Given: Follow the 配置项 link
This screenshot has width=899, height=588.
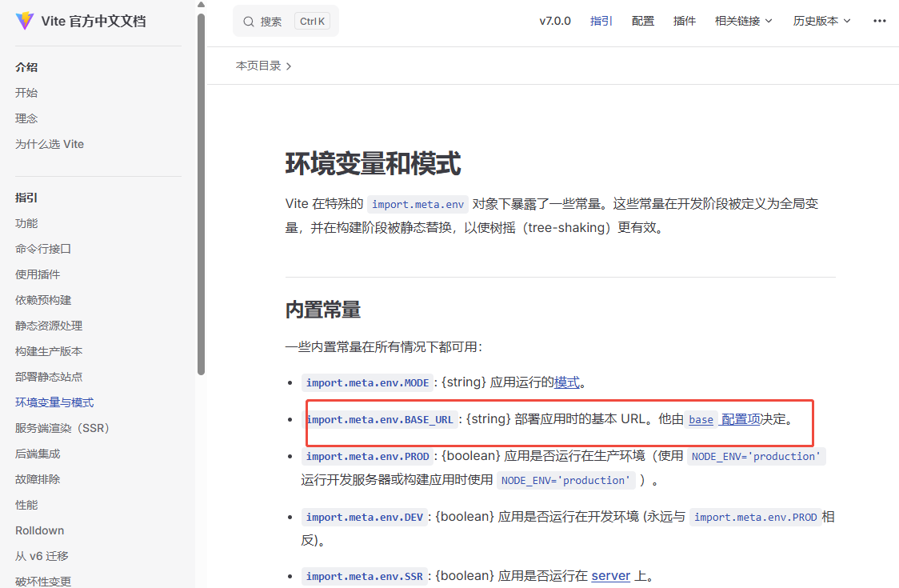Looking at the screenshot, I should pos(741,419).
